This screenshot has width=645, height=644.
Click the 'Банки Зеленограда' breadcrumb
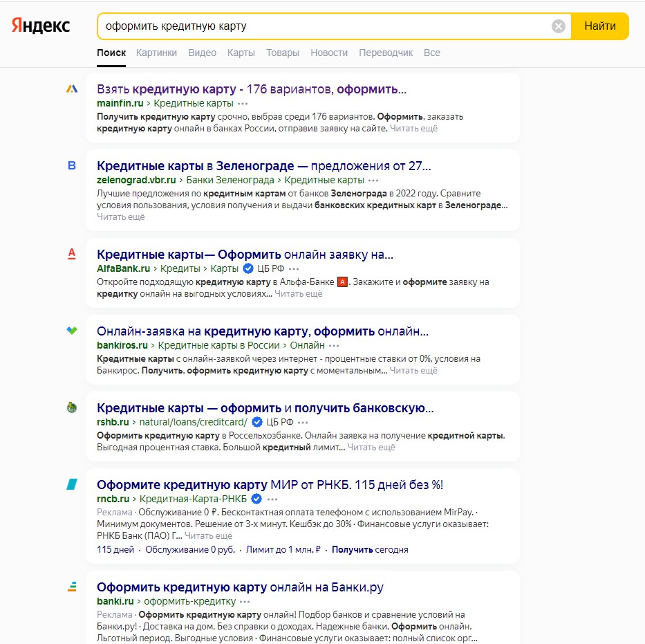(230, 181)
